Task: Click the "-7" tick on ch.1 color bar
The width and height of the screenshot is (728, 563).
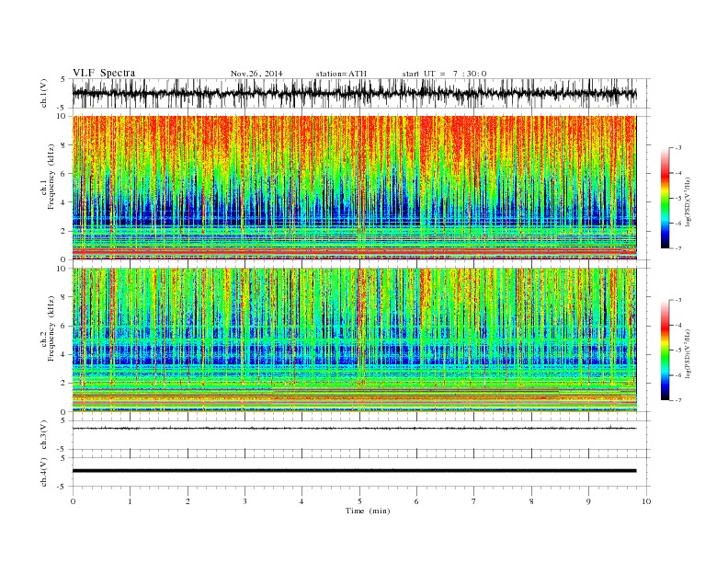Action: (677, 248)
